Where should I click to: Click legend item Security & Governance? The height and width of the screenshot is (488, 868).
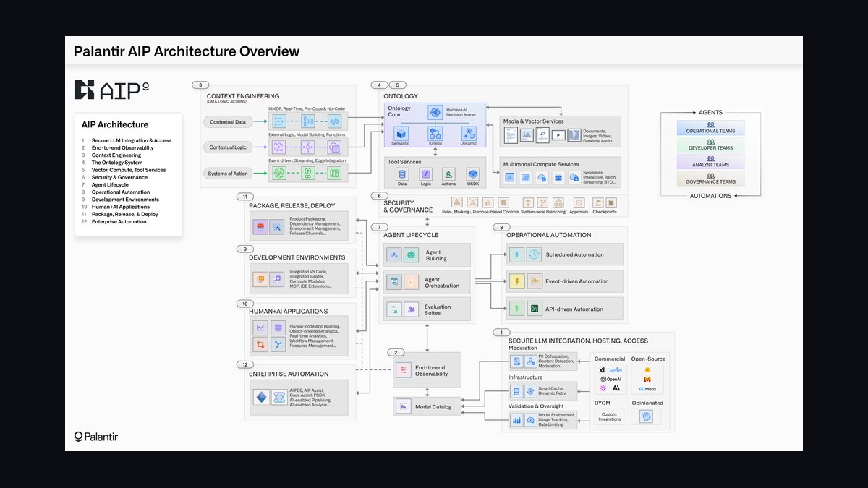[x=119, y=177]
